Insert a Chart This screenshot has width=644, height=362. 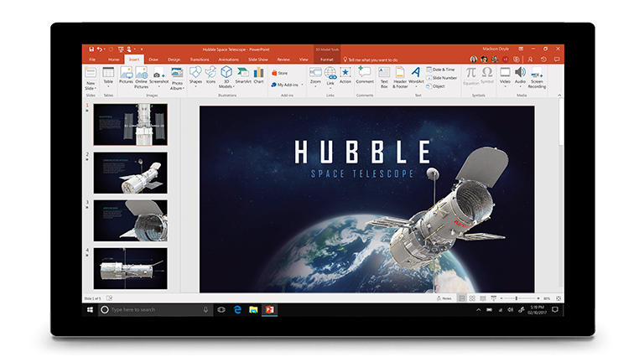pyautogui.click(x=259, y=75)
